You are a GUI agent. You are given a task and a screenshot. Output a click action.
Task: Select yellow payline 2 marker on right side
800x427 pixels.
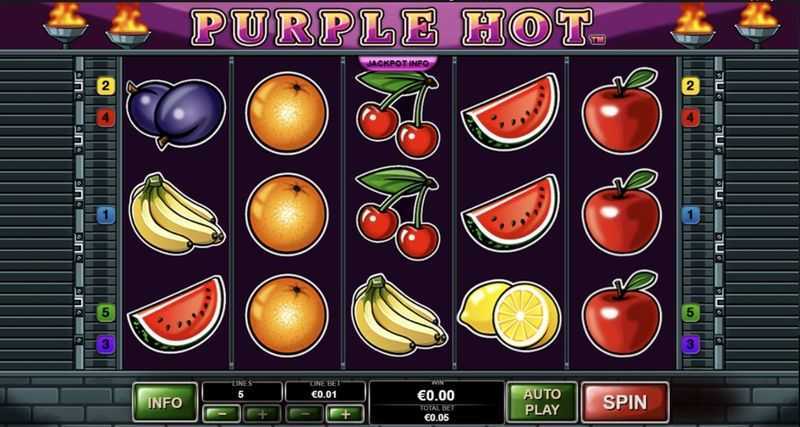click(x=690, y=86)
